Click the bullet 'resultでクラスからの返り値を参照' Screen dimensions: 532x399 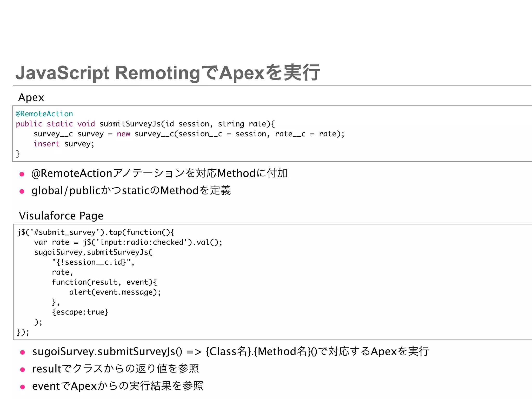116,369
